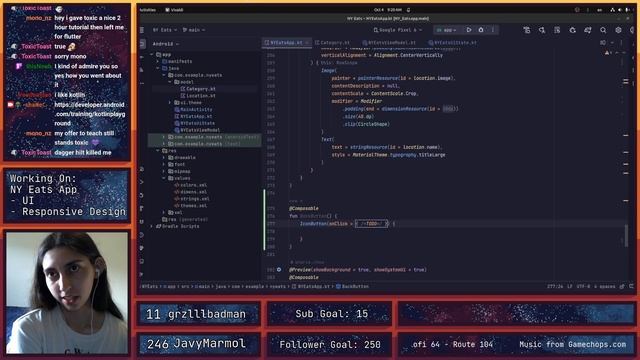Open the Activities overview in the top bar
This screenshot has height=360, width=640.
tap(148, 10)
